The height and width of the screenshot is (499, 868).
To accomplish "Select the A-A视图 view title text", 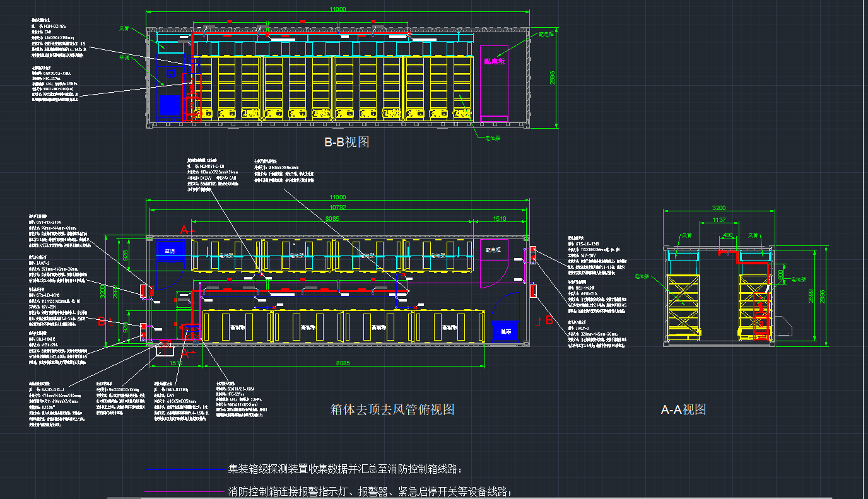I will (683, 409).
